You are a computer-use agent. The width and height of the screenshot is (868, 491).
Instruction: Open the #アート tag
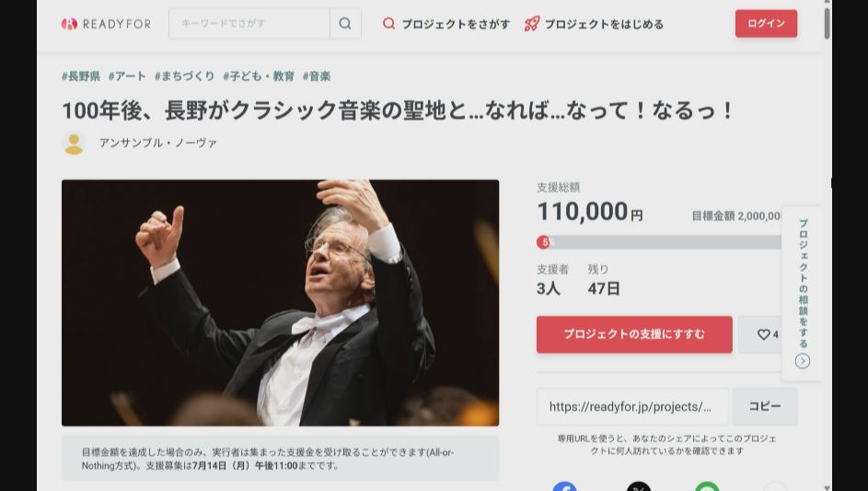tap(127, 76)
